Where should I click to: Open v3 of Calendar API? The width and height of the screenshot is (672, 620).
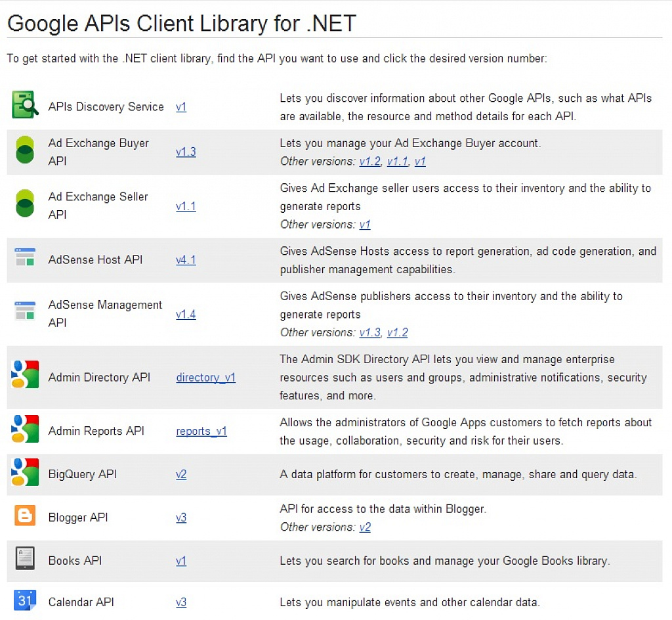[181, 602]
